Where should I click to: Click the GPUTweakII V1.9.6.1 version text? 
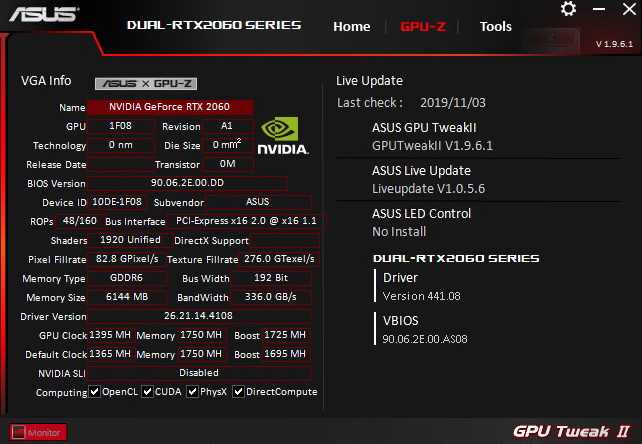[432, 146]
